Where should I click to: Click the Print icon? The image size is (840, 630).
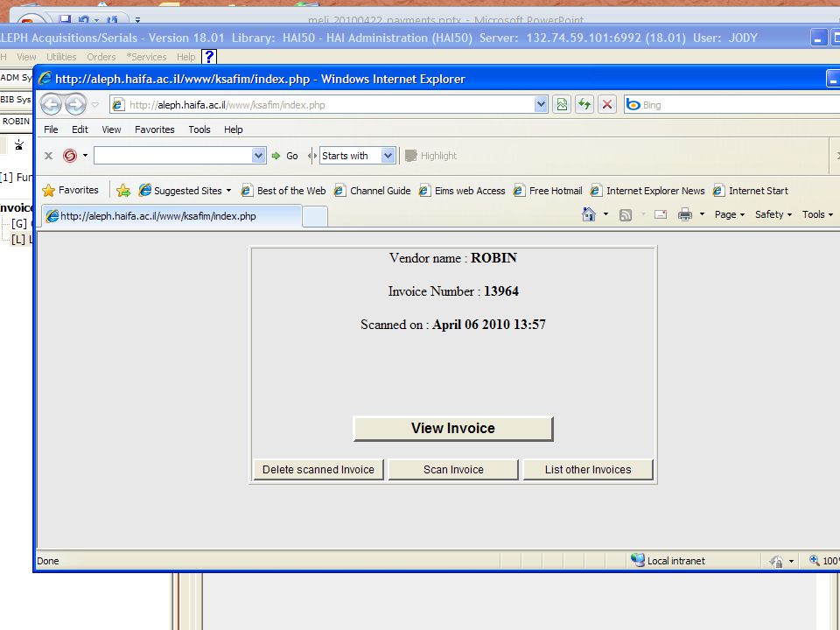(685, 215)
